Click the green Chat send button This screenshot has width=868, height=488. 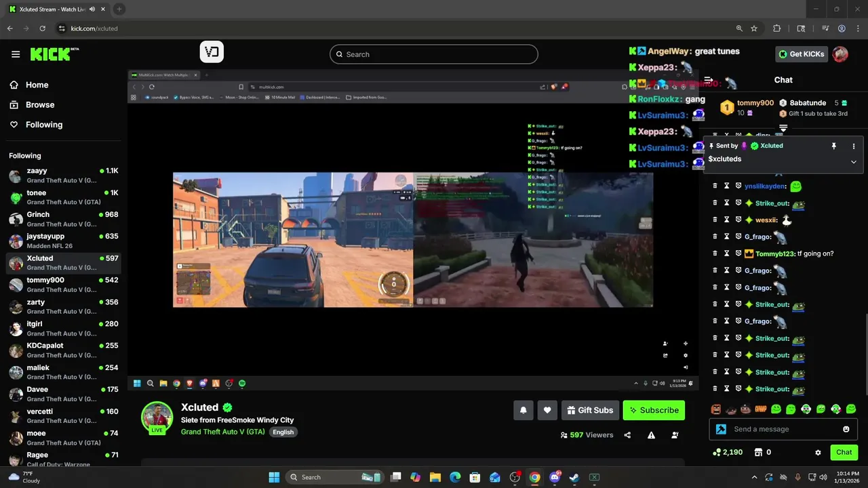844,452
